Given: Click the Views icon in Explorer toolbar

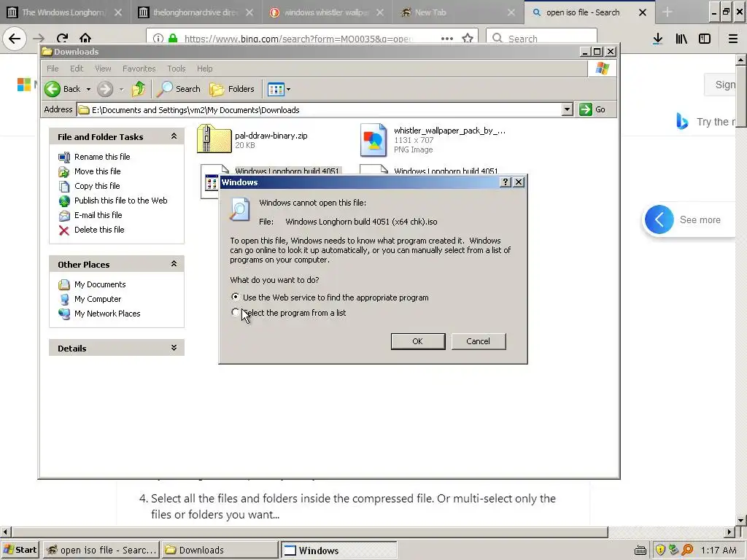Looking at the screenshot, I should (x=276, y=89).
